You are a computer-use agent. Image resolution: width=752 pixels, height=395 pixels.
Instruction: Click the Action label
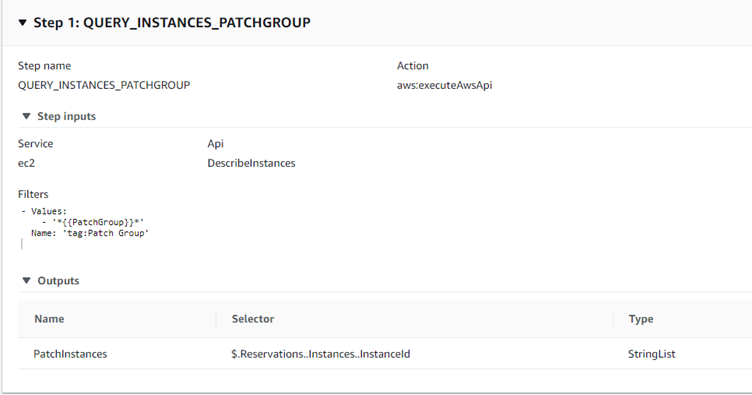[412, 66]
